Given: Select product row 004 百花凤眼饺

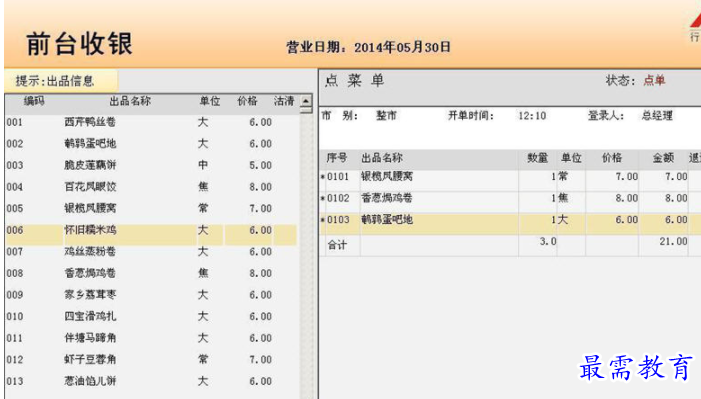Looking at the screenshot, I should click(152, 187).
